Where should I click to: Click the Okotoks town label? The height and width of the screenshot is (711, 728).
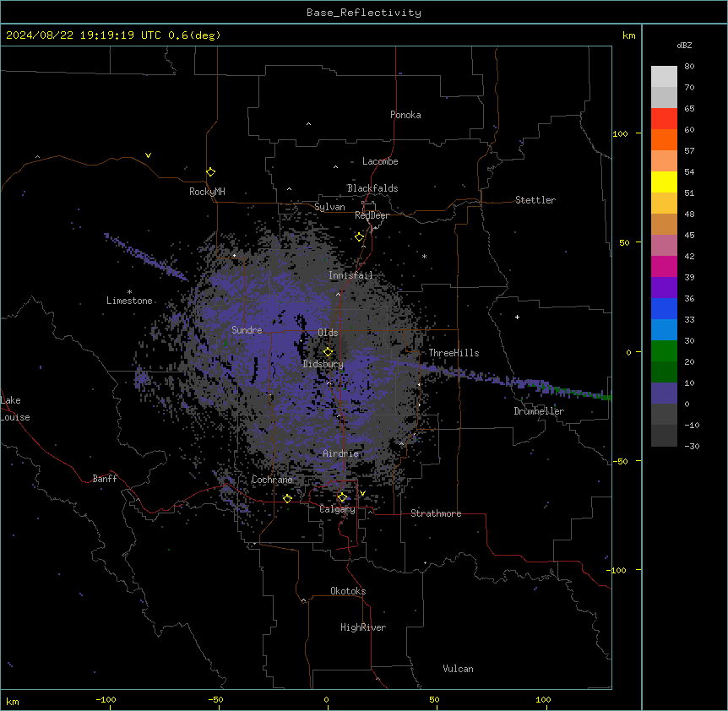(x=348, y=591)
